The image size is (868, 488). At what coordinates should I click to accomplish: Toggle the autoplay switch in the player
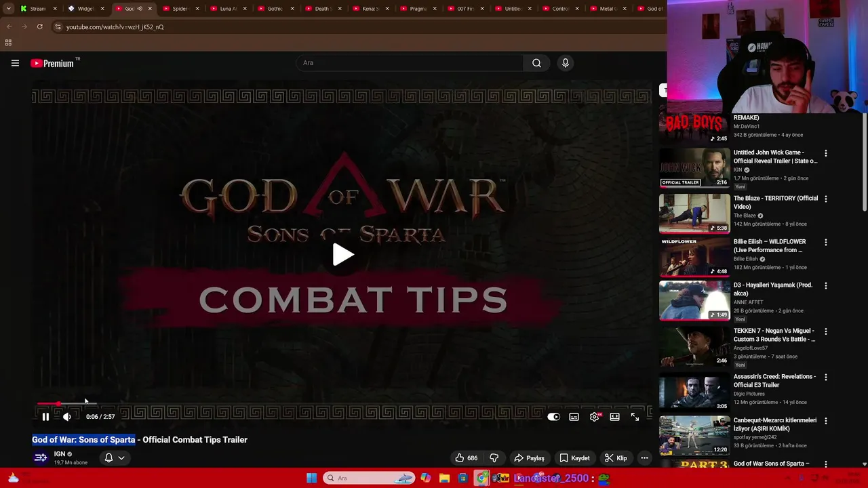[x=553, y=417]
